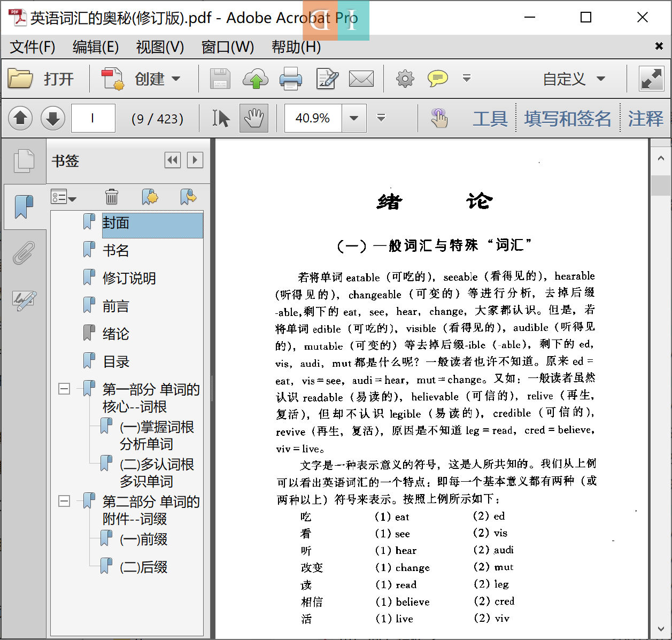Open the 窗口(W) menu
The width and height of the screenshot is (672, 640).
click(228, 47)
